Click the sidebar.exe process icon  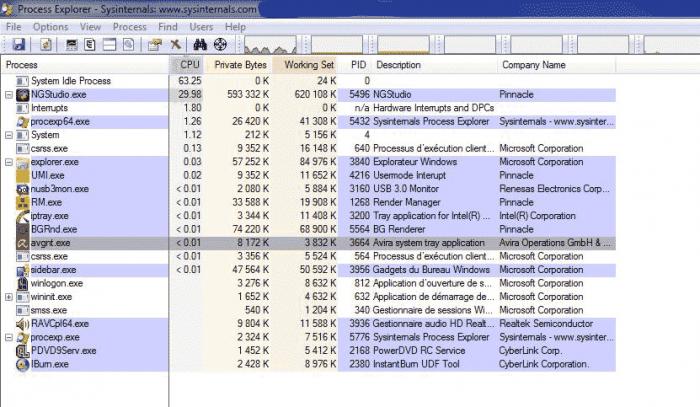point(22,270)
